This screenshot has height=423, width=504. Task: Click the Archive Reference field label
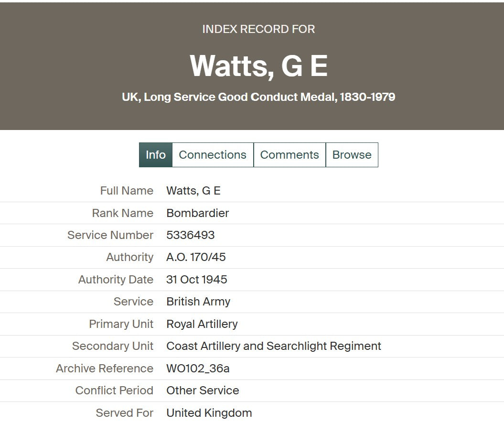click(x=105, y=368)
